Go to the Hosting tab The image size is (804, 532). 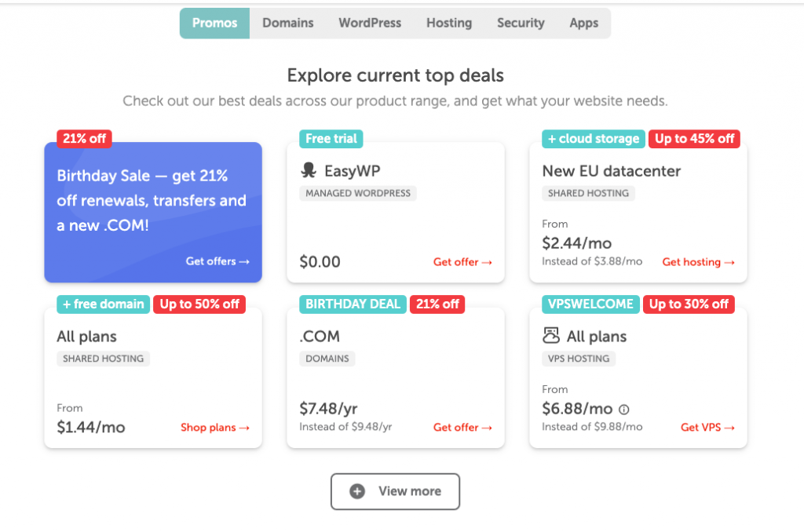449,23
